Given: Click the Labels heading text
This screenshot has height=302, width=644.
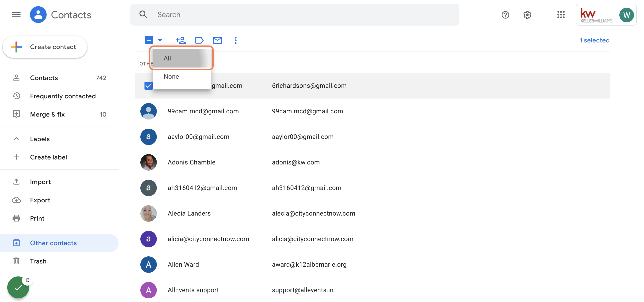Looking at the screenshot, I should coord(40,139).
